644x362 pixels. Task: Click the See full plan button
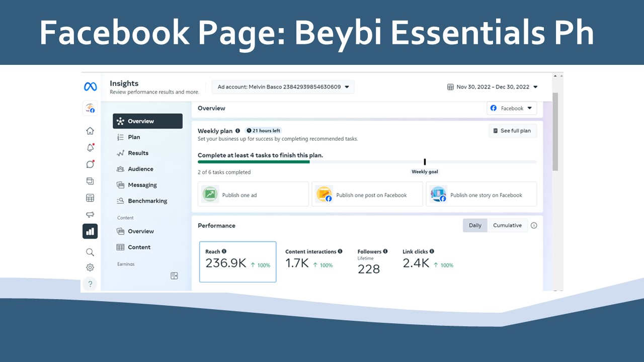pyautogui.click(x=513, y=131)
